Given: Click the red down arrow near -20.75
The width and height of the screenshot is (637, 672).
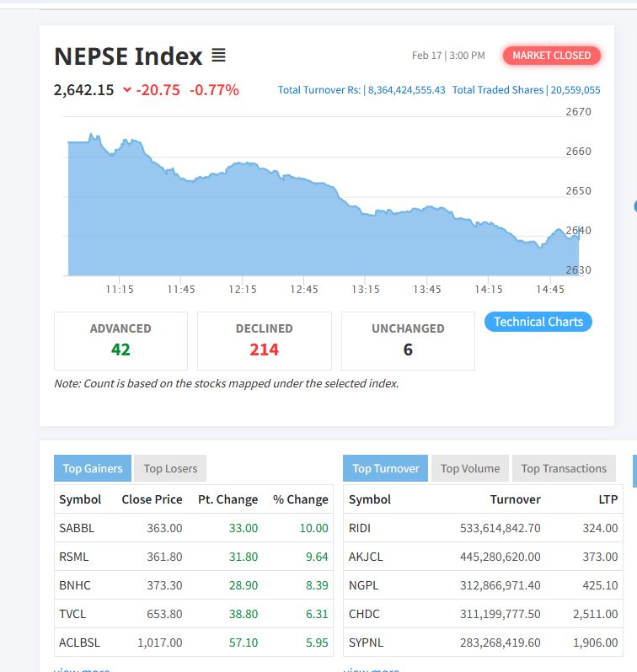Looking at the screenshot, I should (126, 90).
